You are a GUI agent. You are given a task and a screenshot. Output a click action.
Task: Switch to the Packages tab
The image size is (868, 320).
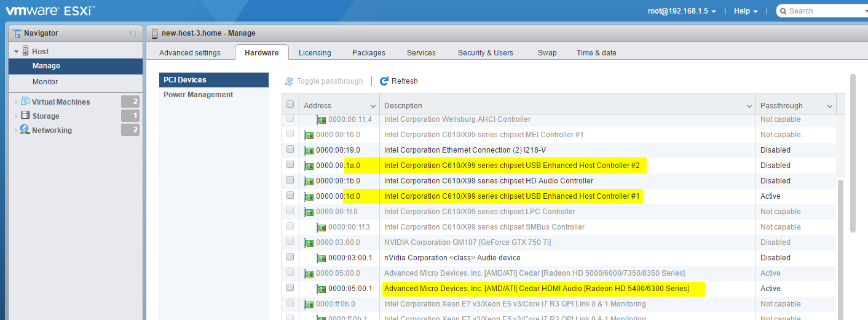coord(369,53)
